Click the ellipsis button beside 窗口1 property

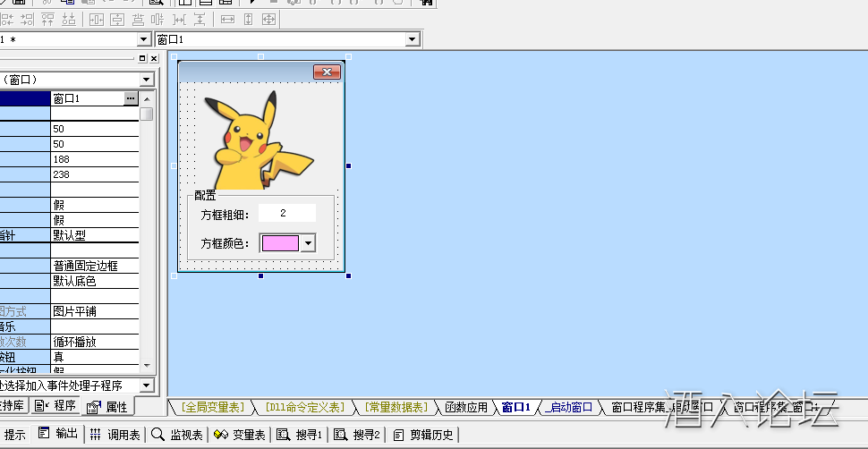[x=131, y=98]
